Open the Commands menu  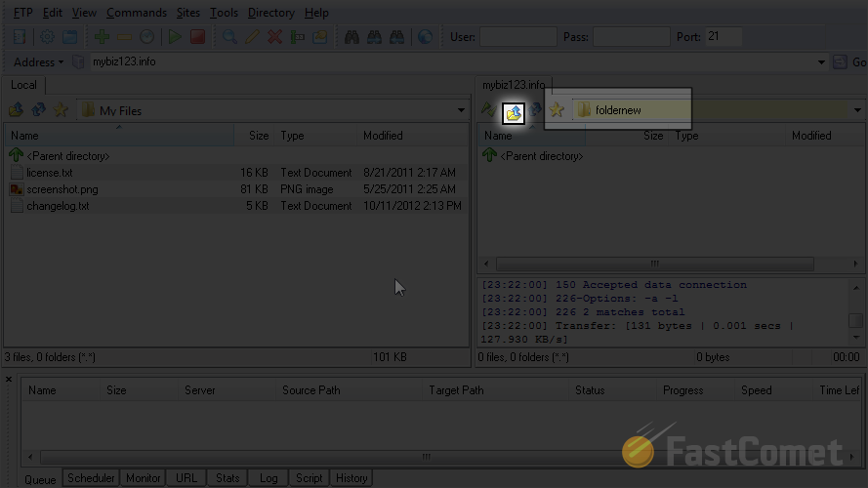(137, 13)
